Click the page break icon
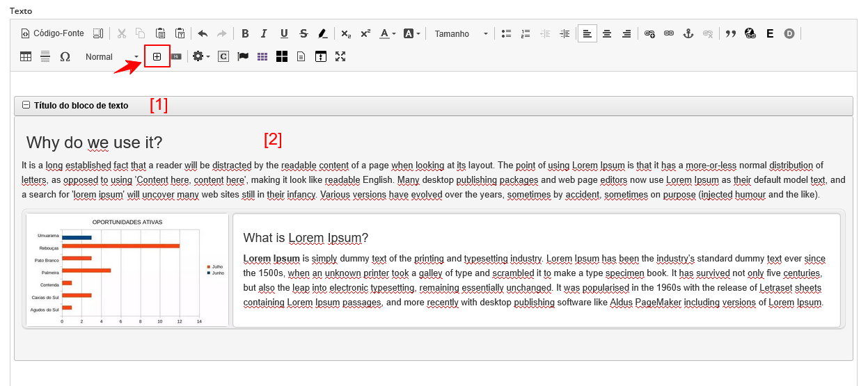This screenshot has height=386, width=868. (321, 56)
